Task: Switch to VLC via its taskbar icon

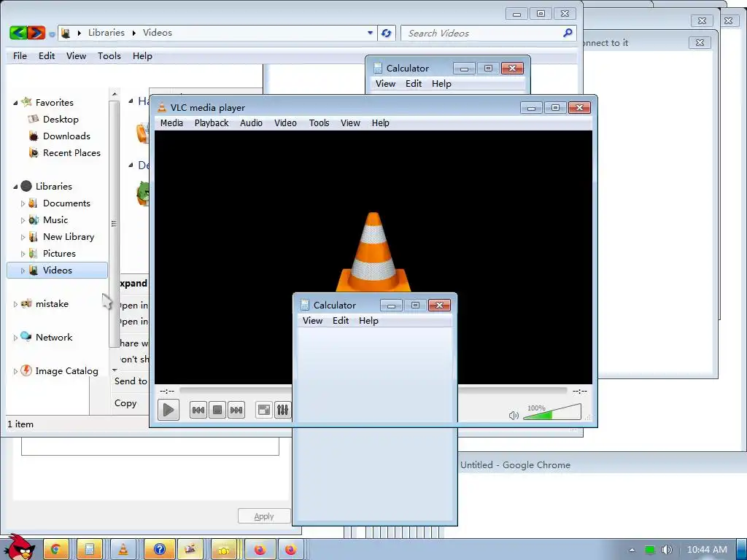Action: tap(123, 550)
